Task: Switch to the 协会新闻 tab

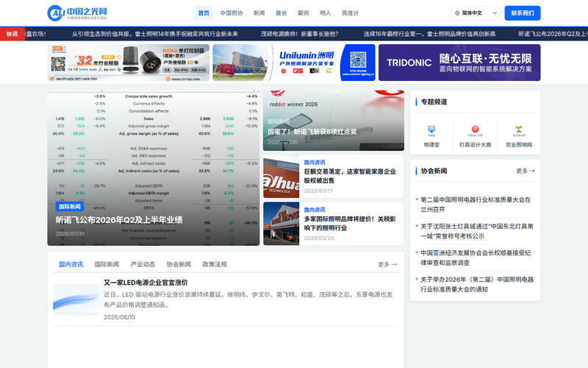Action: tap(179, 264)
